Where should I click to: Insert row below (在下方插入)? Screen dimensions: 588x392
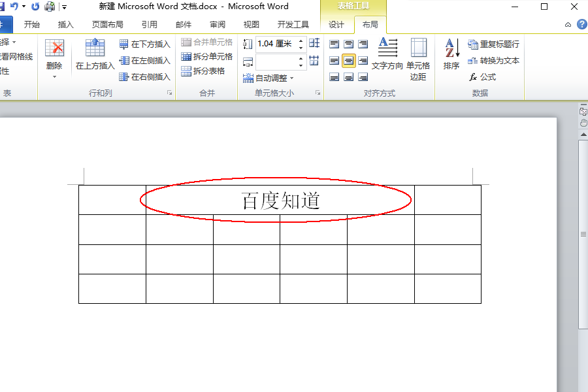[x=145, y=44]
